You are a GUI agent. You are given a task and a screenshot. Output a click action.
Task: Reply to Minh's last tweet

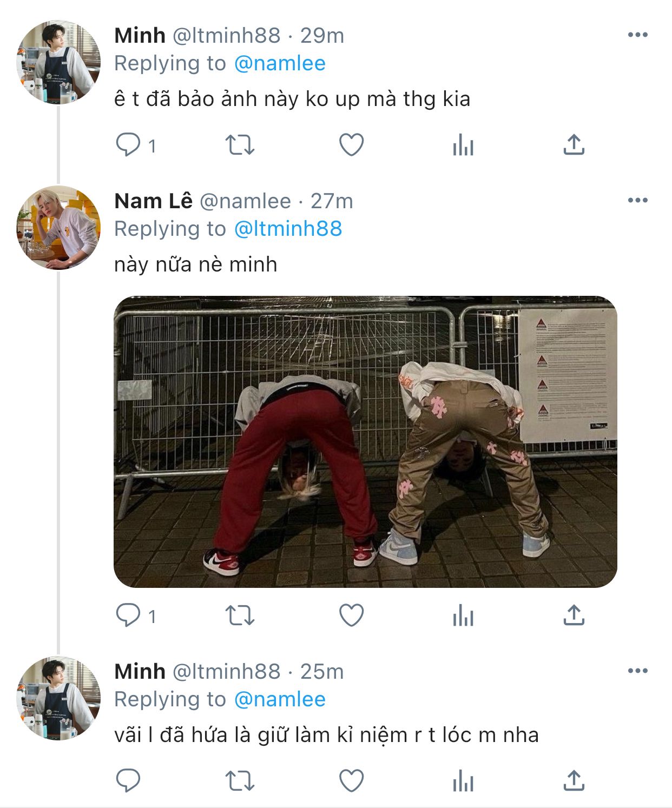tap(128, 781)
